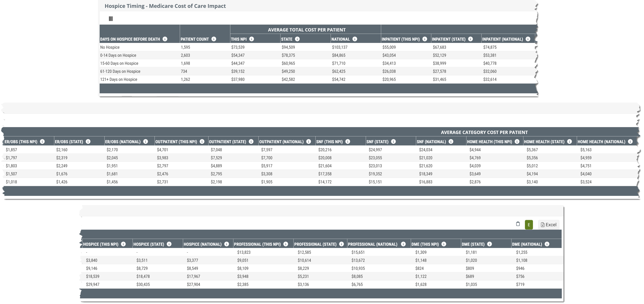Click info icon next to Patient Count
Image resolution: width=644 pixels, height=304 pixels.
pyautogui.click(x=214, y=39)
